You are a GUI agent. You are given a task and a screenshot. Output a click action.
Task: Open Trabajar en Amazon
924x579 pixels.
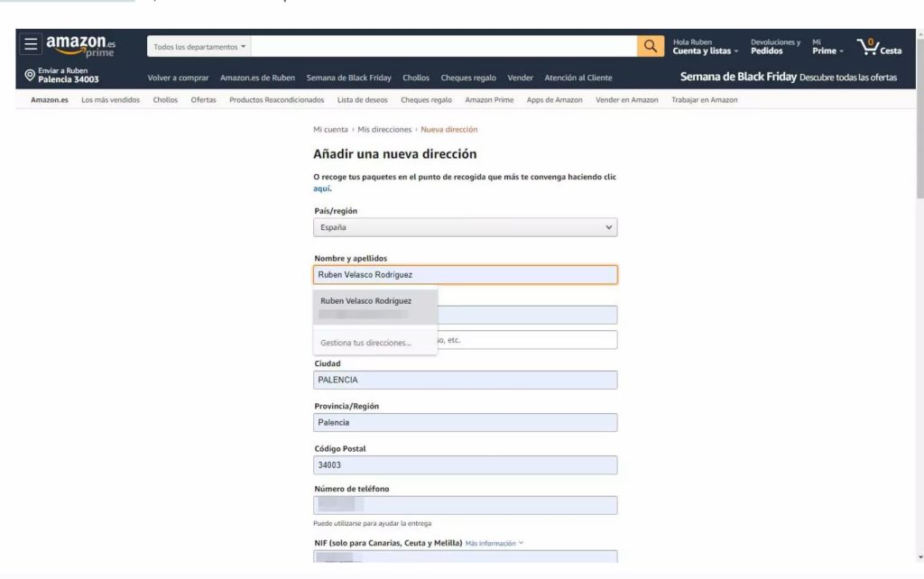click(x=704, y=100)
